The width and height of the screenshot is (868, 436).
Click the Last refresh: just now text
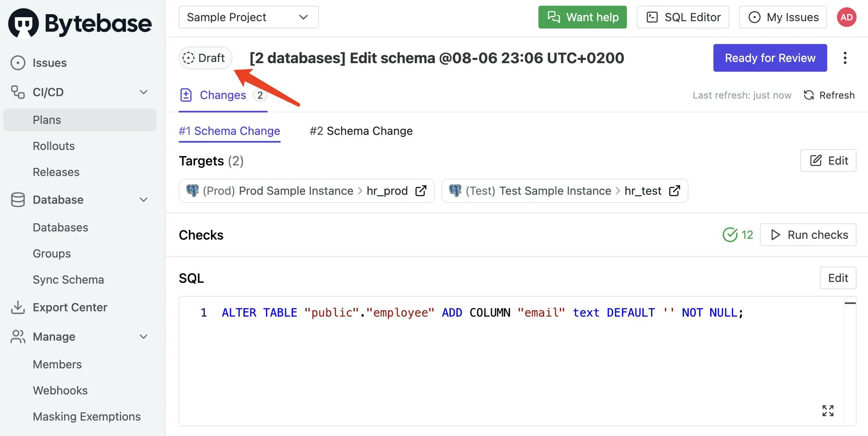click(742, 95)
